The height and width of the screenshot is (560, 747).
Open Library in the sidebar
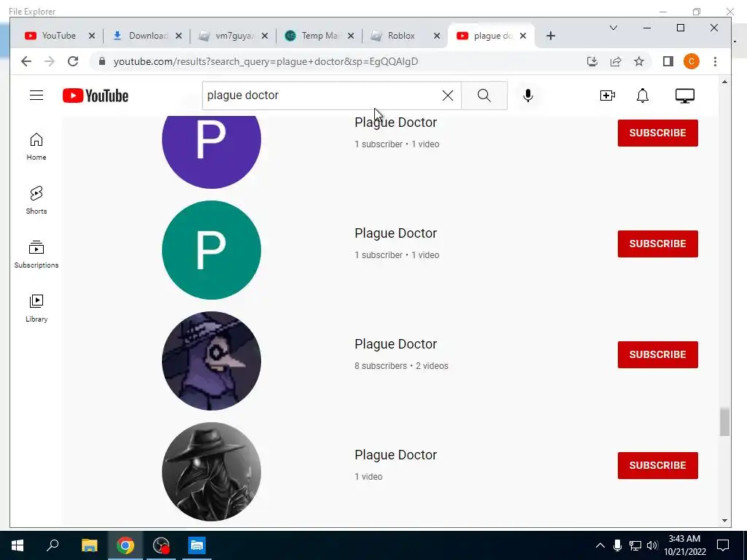[x=36, y=308]
